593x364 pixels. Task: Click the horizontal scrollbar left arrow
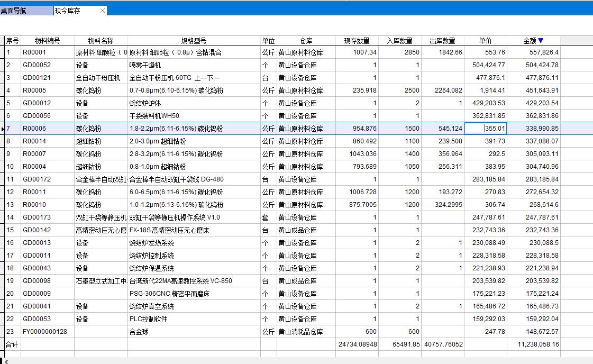3,361
